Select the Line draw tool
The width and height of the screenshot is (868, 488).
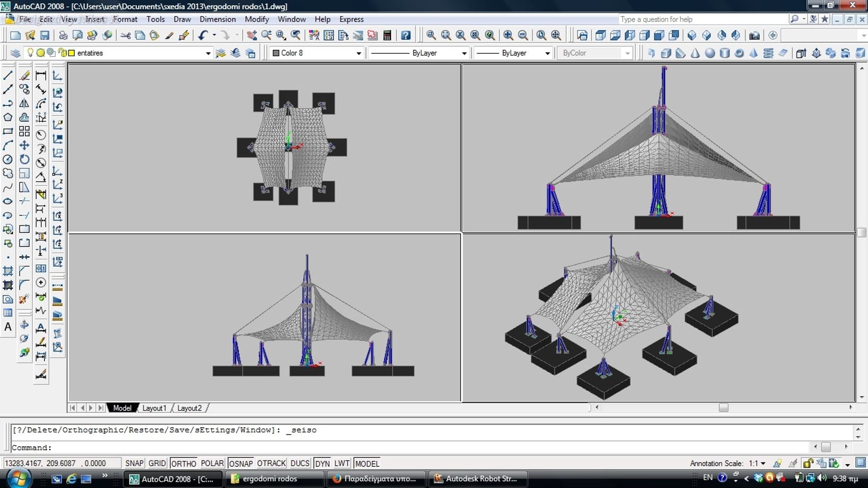click(8, 75)
